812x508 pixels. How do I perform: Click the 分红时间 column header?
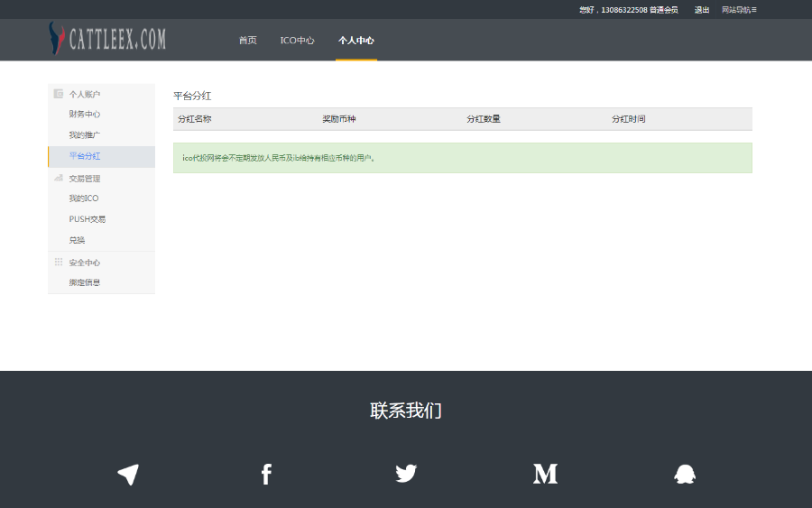(x=629, y=119)
